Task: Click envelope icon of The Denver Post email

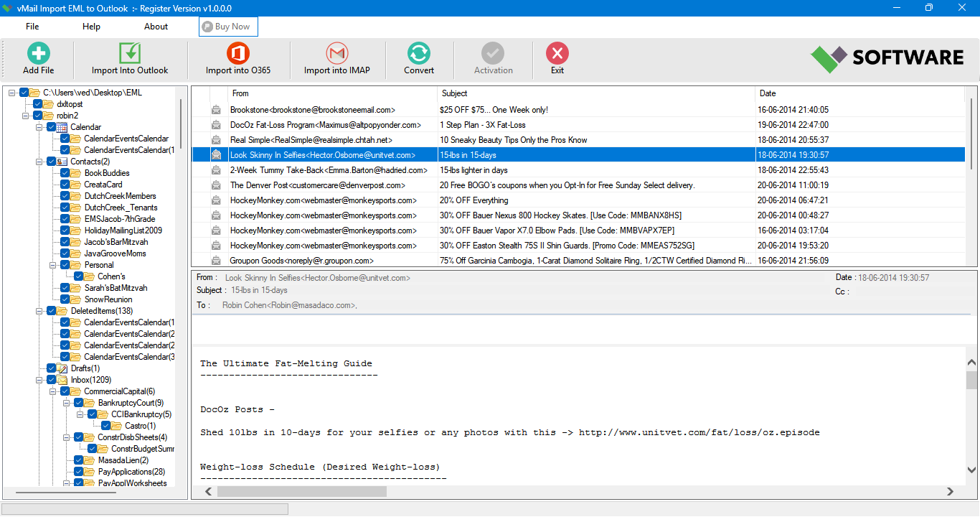Action: point(216,185)
